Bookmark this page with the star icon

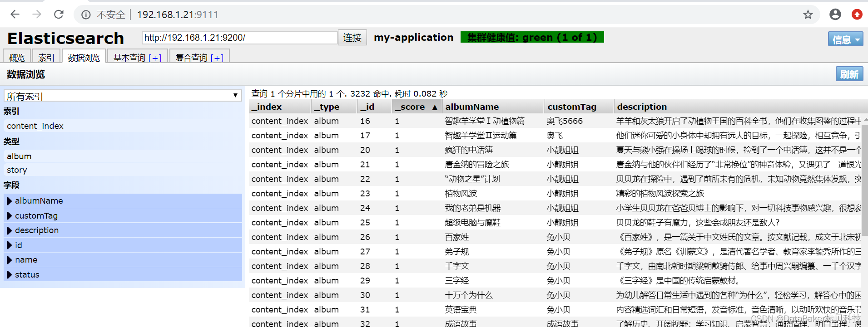pyautogui.click(x=808, y=15)
